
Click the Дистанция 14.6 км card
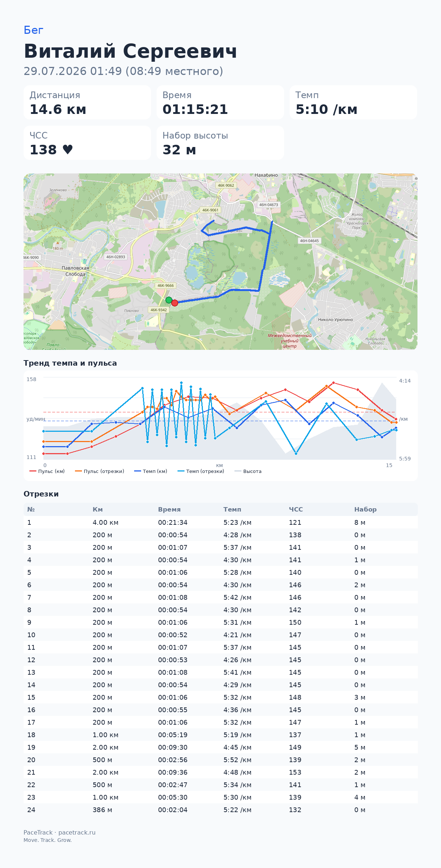pos(87,103)
